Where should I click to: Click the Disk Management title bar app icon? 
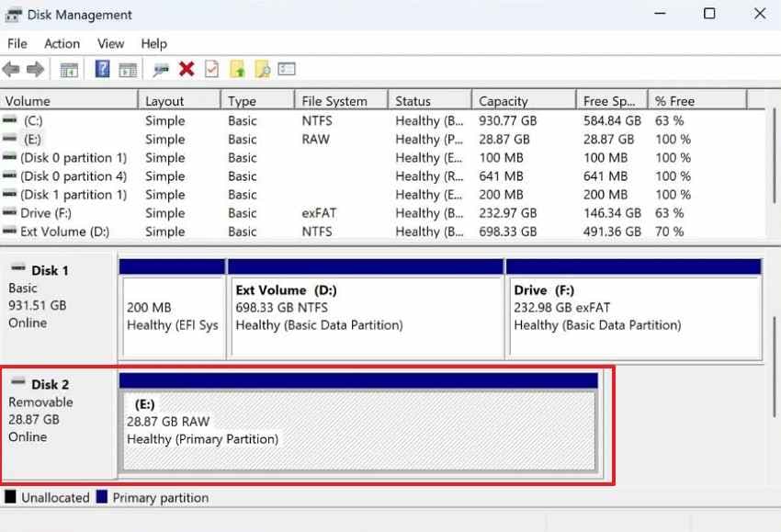(x=13, y=15)
